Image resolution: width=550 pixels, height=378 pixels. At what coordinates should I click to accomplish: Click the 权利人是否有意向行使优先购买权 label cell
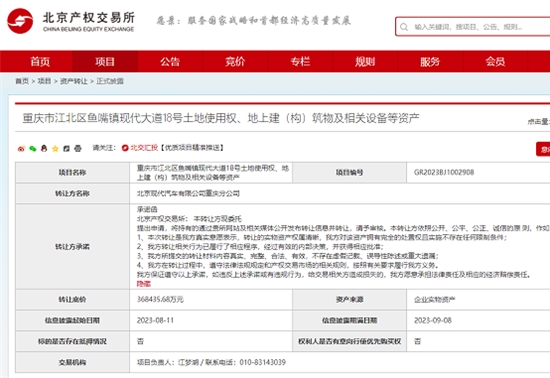point(349,341)
